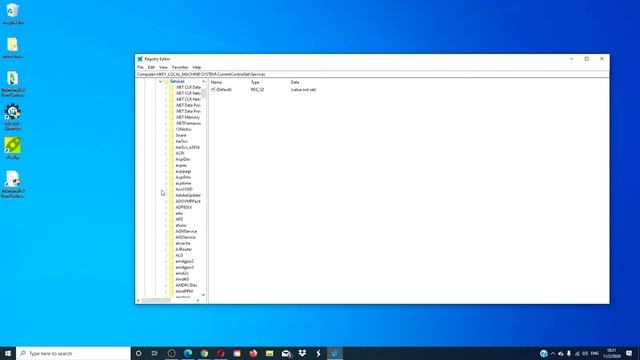This screenshot has height=360, width=640.
Task: Click the AcpiDev folder icon
Action: tap(171, 160)
